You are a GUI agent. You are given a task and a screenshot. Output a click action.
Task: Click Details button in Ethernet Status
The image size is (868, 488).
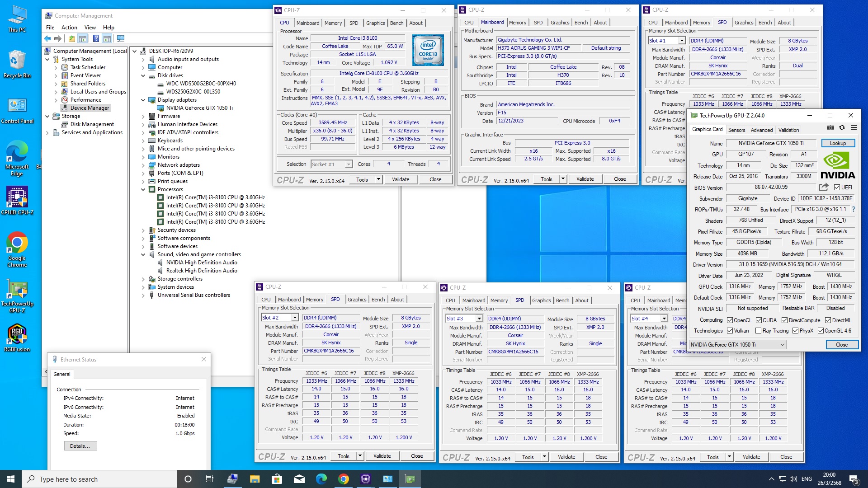tap(80, 446)
